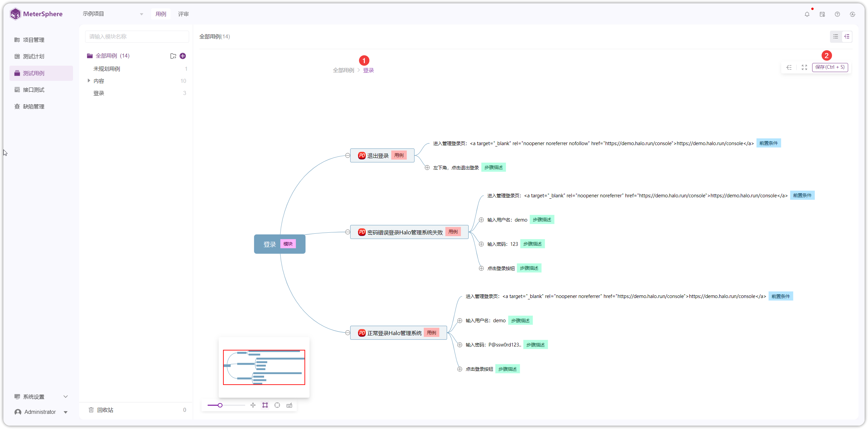Adjust the mind map zoom slider

coord(220,405)
